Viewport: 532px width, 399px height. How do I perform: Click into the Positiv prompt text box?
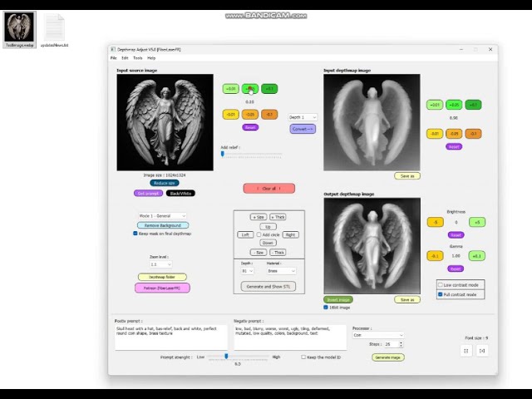coord(171,337)
